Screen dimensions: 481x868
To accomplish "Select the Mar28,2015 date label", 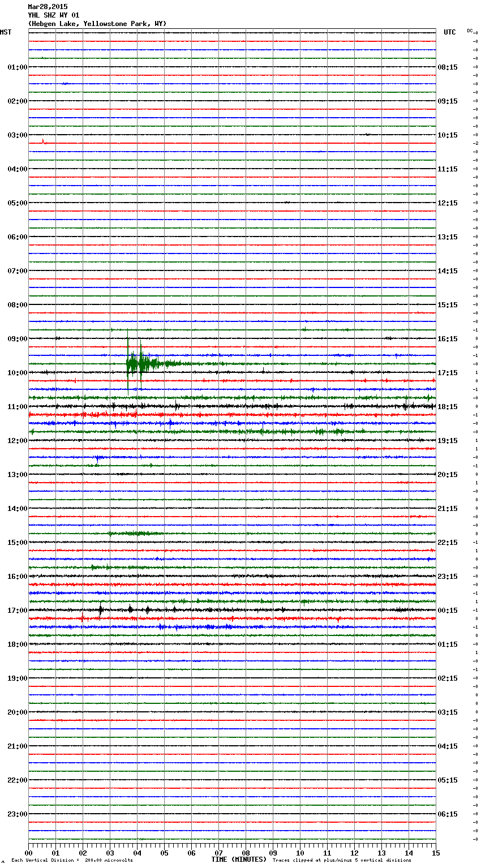I will pyautogui.click(x=48, y=7).
